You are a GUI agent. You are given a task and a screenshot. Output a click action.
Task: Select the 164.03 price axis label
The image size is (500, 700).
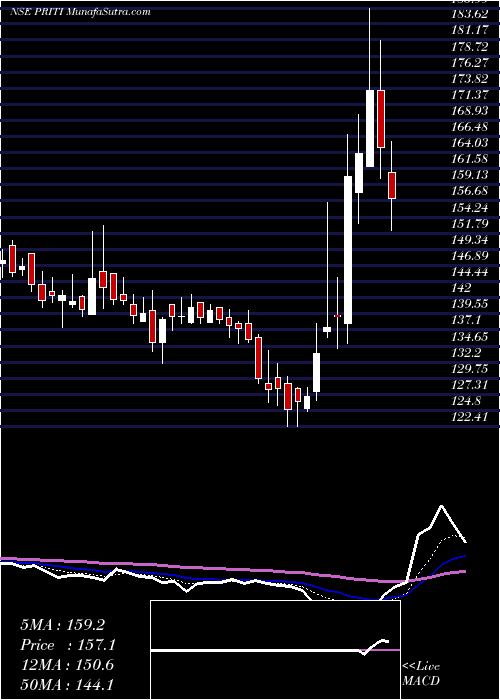[469, 143]
